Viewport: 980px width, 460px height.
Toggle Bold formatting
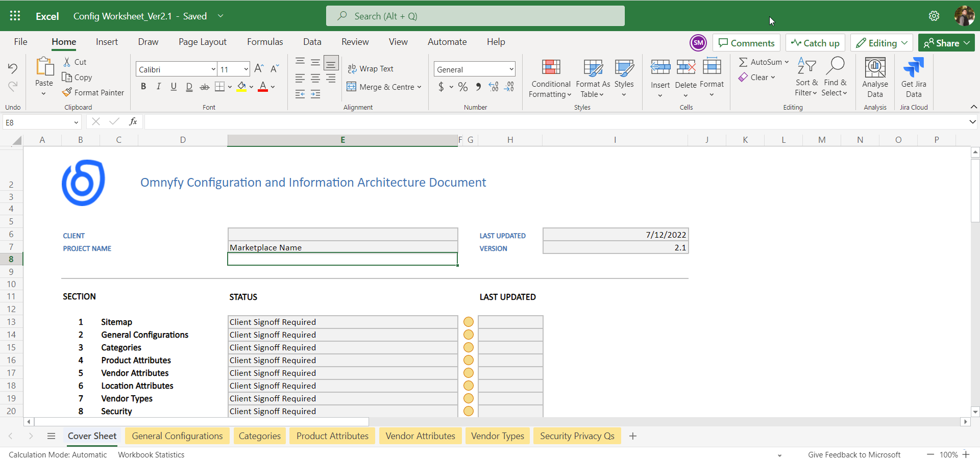pos(143,86)
